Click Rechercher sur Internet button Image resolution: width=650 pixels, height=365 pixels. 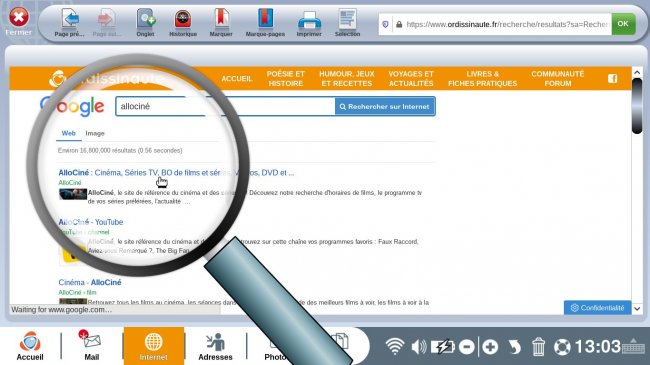[x=385, y=107]
